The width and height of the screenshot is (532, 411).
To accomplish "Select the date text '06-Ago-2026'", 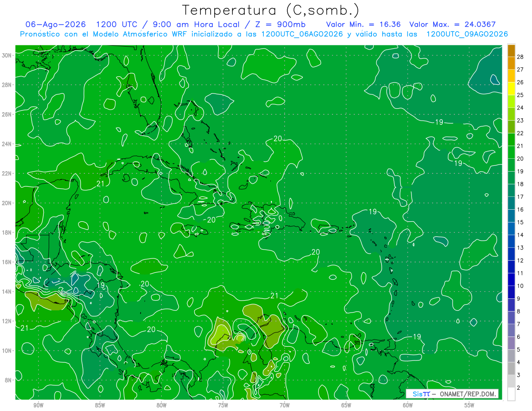I will (55, 24).
